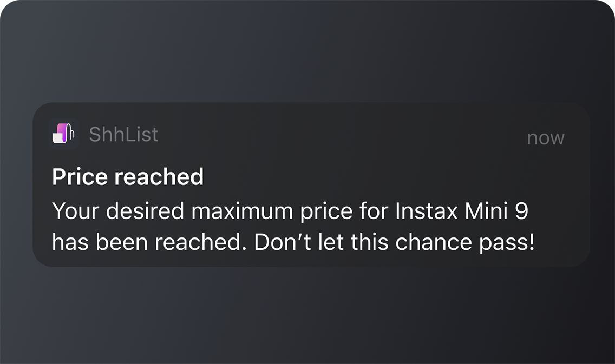Tap "Don't let this chance pass!" sentence
615x364 pixels.
click(394, 242)
